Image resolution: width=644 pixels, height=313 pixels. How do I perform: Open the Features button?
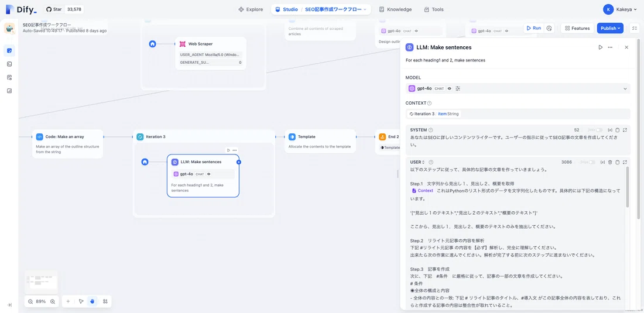click(x=577, y=28)
